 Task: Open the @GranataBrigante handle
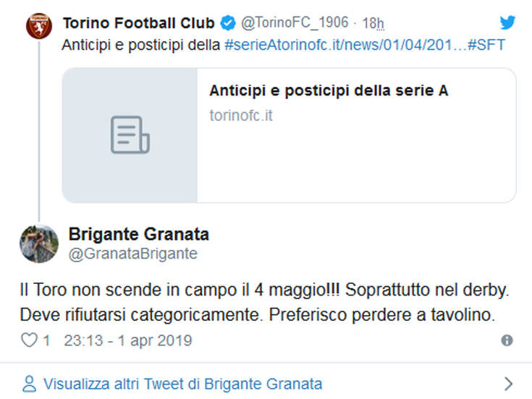132,253
